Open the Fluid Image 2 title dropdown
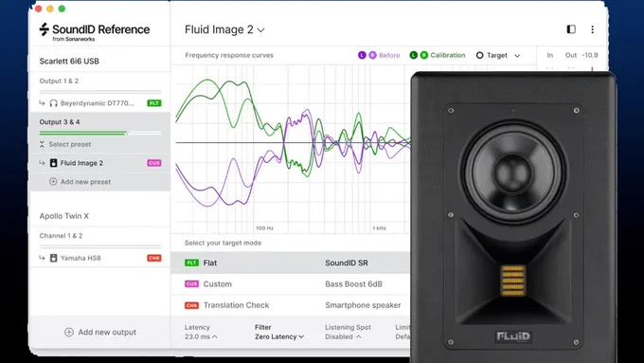The height and width of the screenshot is (363, 644). (224, 29)
